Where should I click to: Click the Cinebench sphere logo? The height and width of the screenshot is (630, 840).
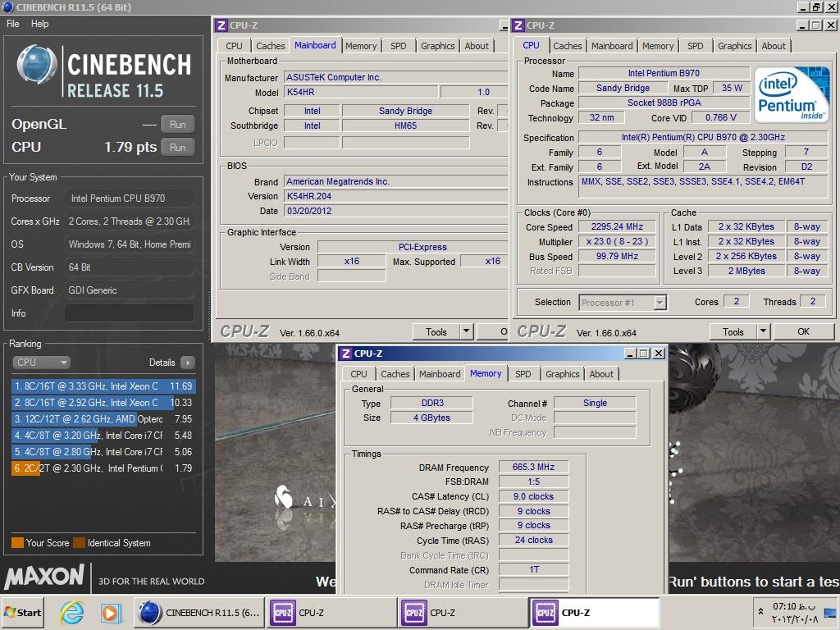[37, 65]
